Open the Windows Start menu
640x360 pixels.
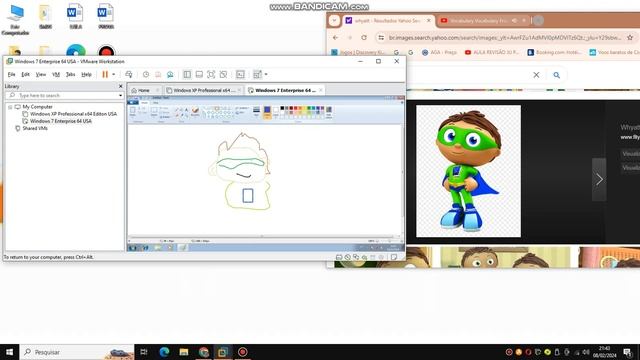(x=9, y=352)
